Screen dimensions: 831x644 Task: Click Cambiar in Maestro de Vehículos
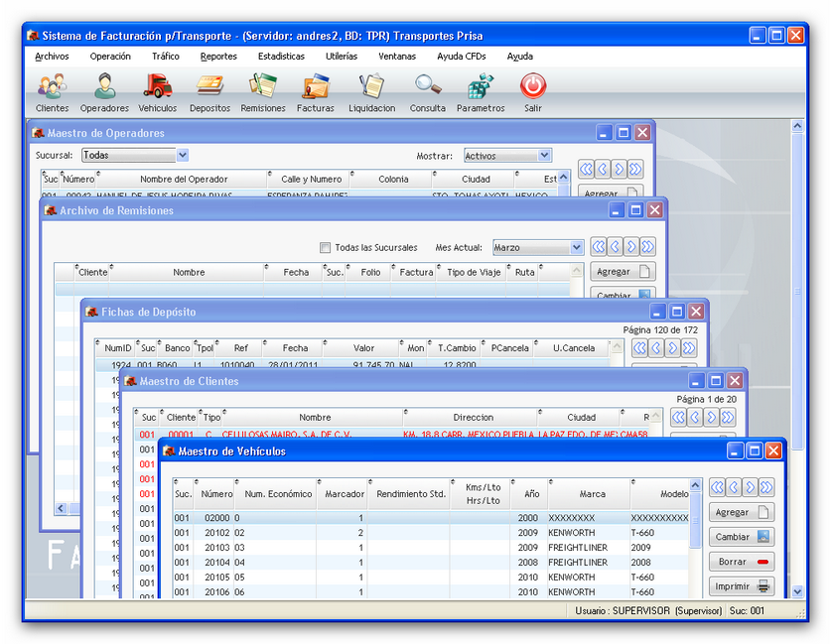(x=742, y=537)
